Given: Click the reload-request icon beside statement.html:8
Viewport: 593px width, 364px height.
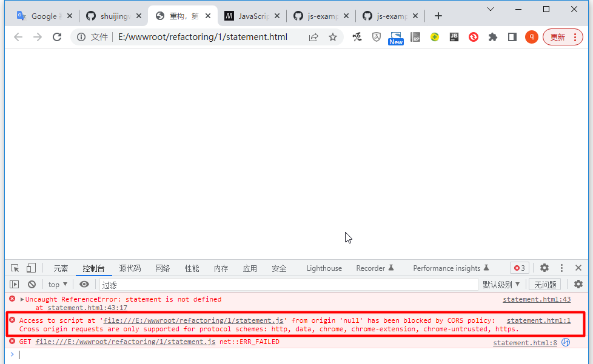Looking at the screenshot, I should [x=566, y=342].
